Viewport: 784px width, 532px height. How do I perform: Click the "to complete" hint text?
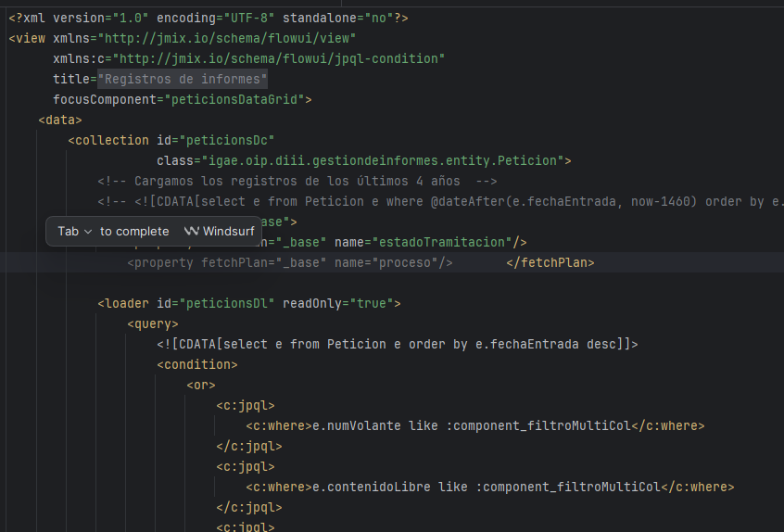(134, 232)
